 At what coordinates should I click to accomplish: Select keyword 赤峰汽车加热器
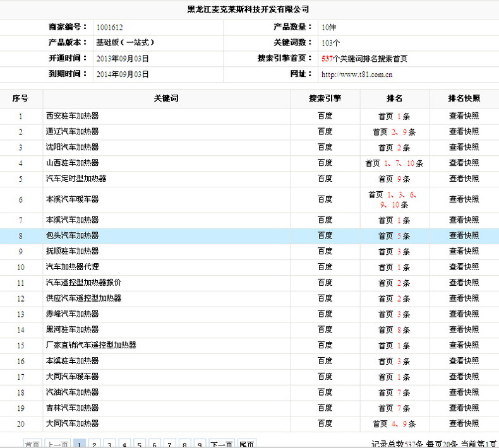pyautogui.click(x=72, y=314)
